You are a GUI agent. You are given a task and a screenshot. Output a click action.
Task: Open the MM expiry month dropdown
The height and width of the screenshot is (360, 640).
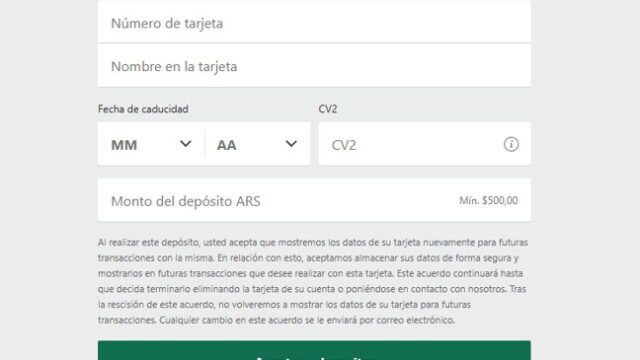coord(151,144)
